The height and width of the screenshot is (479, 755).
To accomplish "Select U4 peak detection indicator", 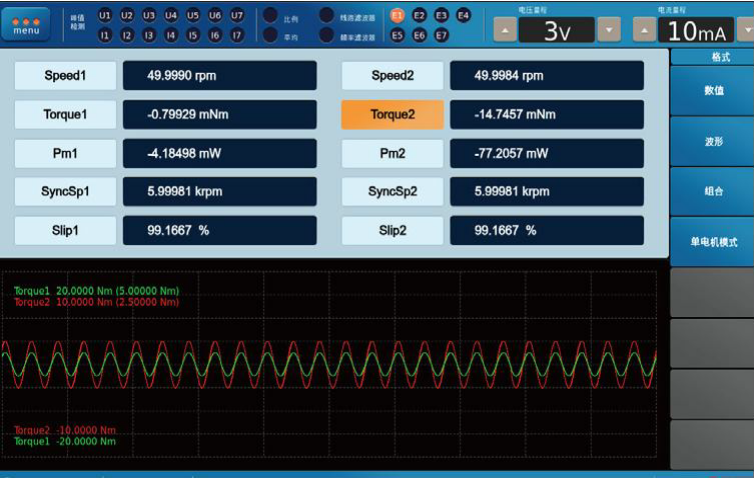I will (171, 15).
